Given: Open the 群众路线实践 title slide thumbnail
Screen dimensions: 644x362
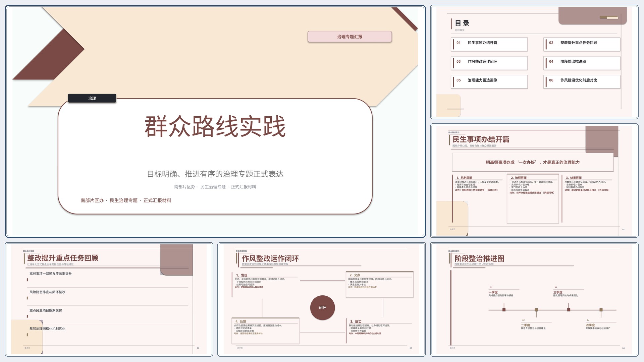Looking at the screenshot, I should (x=215, y=121).
